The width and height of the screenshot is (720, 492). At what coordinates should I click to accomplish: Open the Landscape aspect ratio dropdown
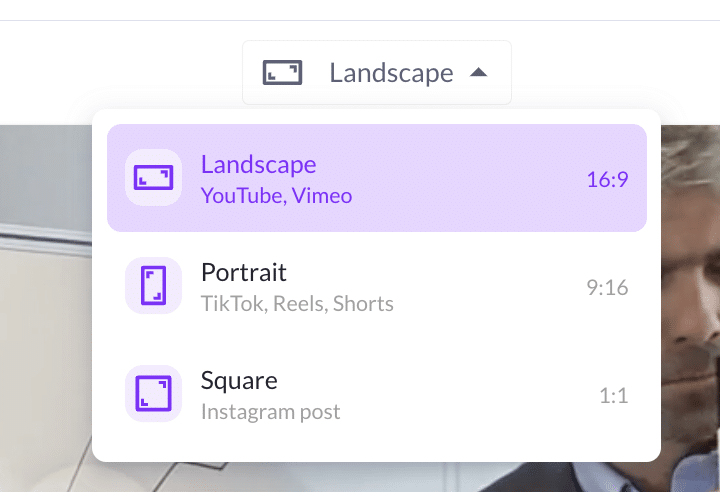377,73
